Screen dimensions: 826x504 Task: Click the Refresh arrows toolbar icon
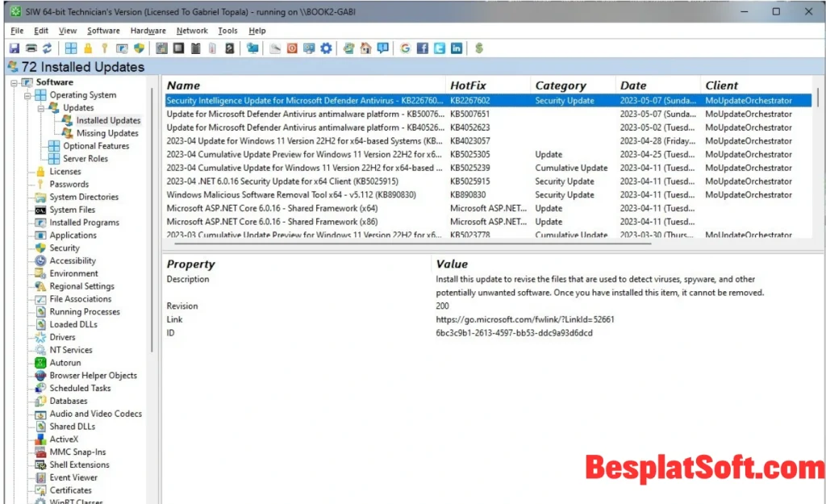click(x=47, y=48)
